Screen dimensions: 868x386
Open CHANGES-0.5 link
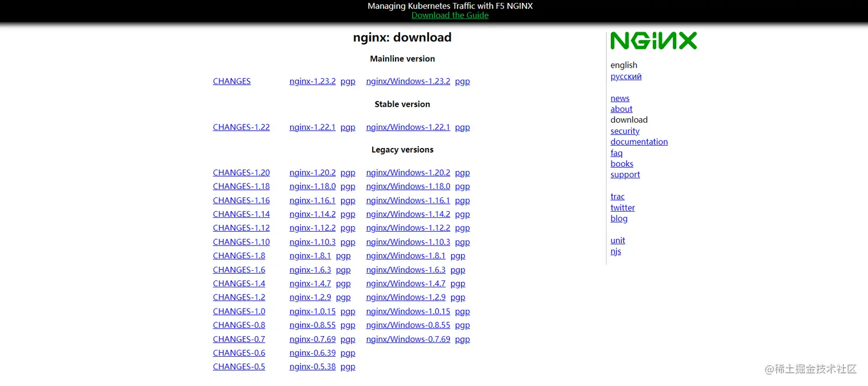[x=239, y=367]
